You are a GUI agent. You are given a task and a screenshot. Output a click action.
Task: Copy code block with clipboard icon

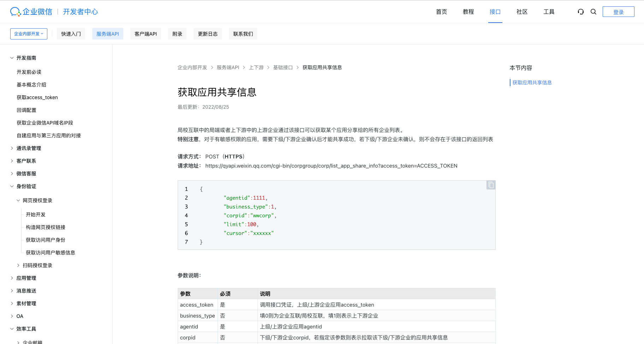click(491, 185)
